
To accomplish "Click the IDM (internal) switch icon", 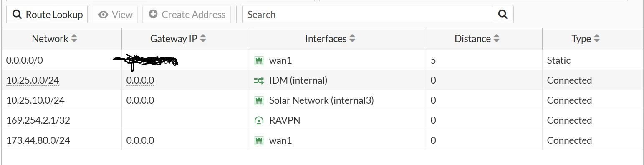I will (x=259, y=81).
